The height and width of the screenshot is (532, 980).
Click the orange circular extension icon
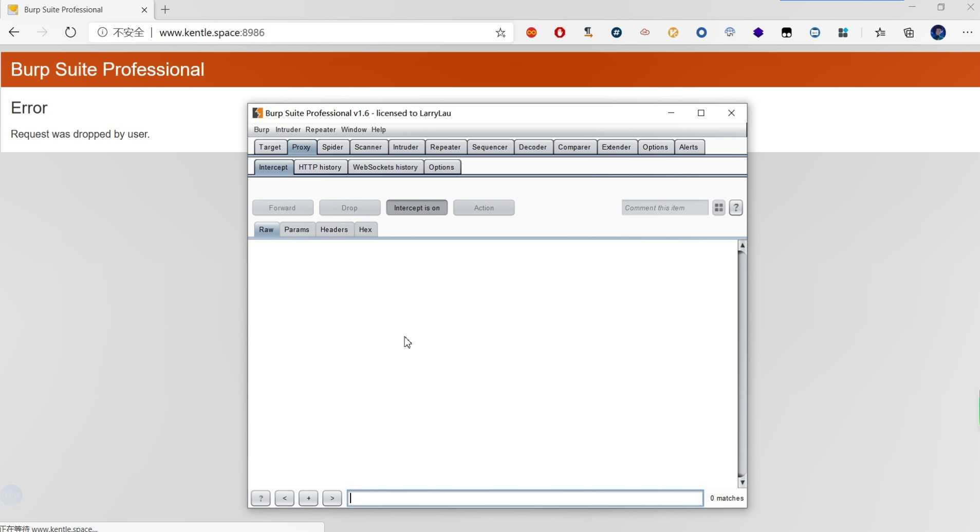point(673,33)
